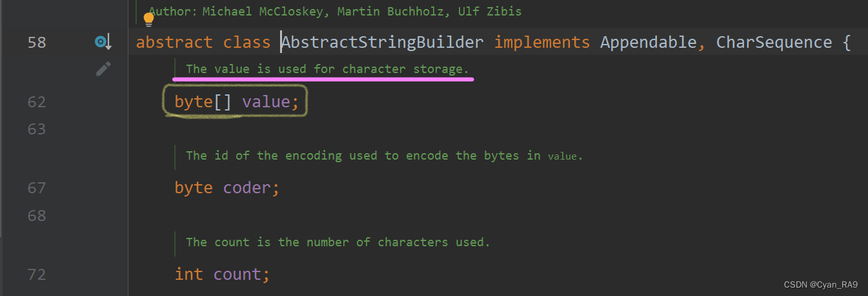Click the abstract keyword on line 58
The height and width of the screenshot is (296, 868).
click(174, 43)
